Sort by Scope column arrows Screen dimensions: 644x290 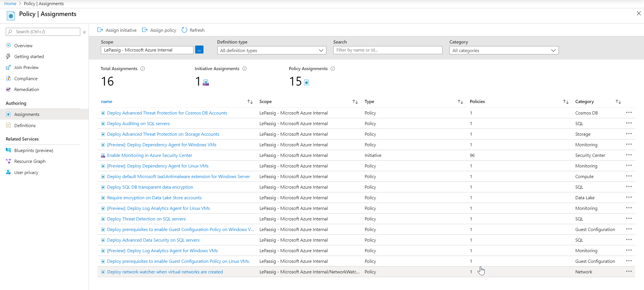point(355,102)
